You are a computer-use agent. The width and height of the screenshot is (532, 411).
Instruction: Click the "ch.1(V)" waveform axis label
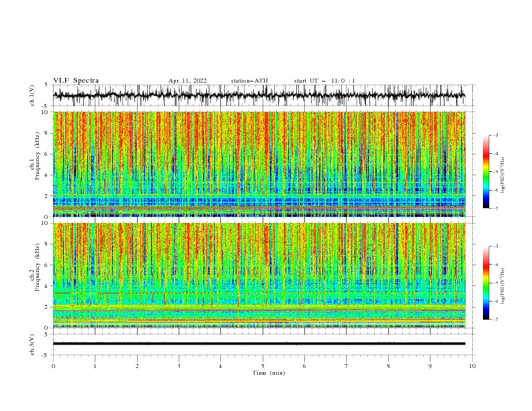coord(32,95)
